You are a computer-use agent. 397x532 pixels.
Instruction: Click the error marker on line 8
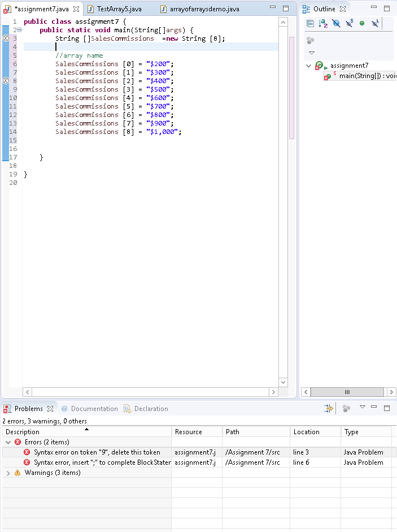tap(6, 81)
